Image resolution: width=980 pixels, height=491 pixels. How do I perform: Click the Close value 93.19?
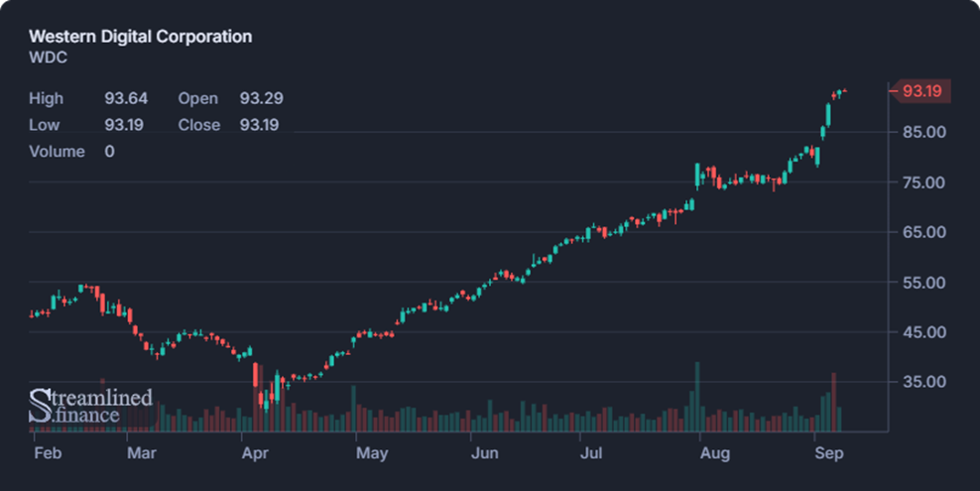[259, 125]
